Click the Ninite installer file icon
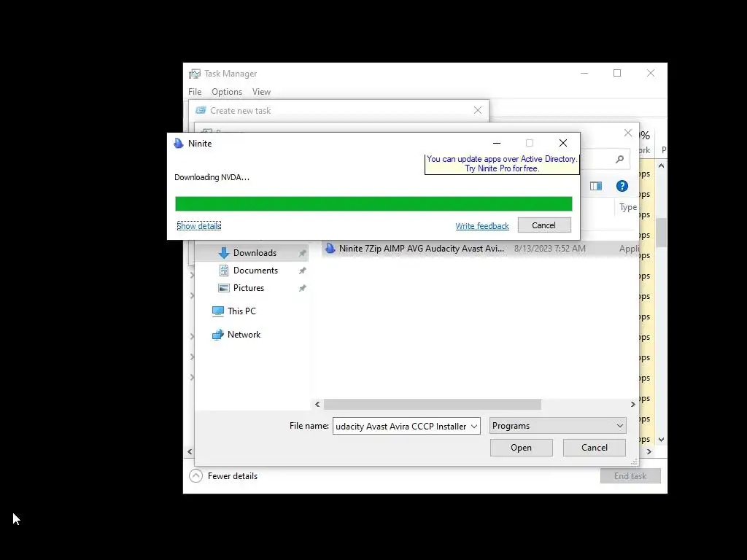This screenshot has width=747, height=560. (330, 249)
